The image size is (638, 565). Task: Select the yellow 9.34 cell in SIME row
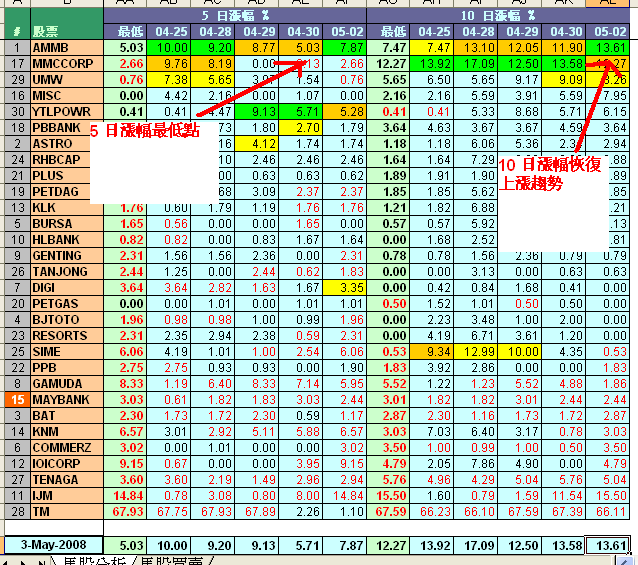pyautogui.click(x=436, y=352)
